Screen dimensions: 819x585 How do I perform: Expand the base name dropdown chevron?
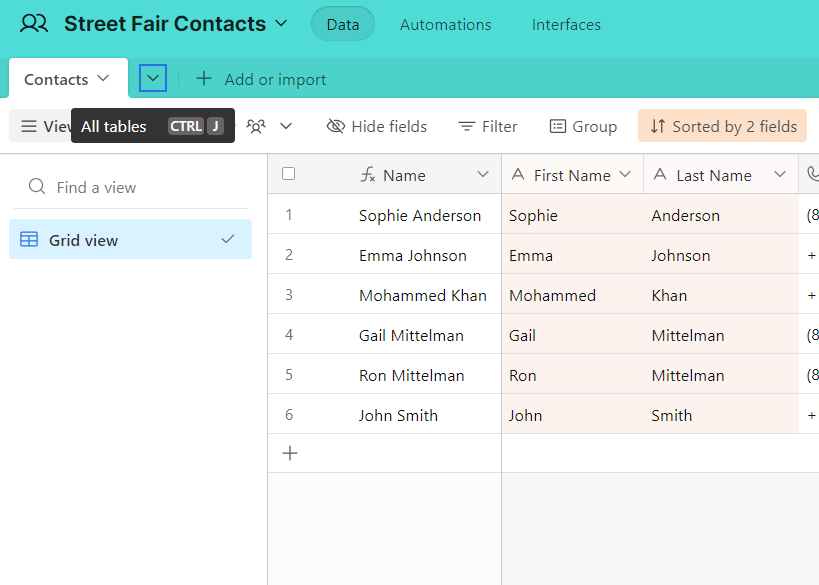[281, 24]
